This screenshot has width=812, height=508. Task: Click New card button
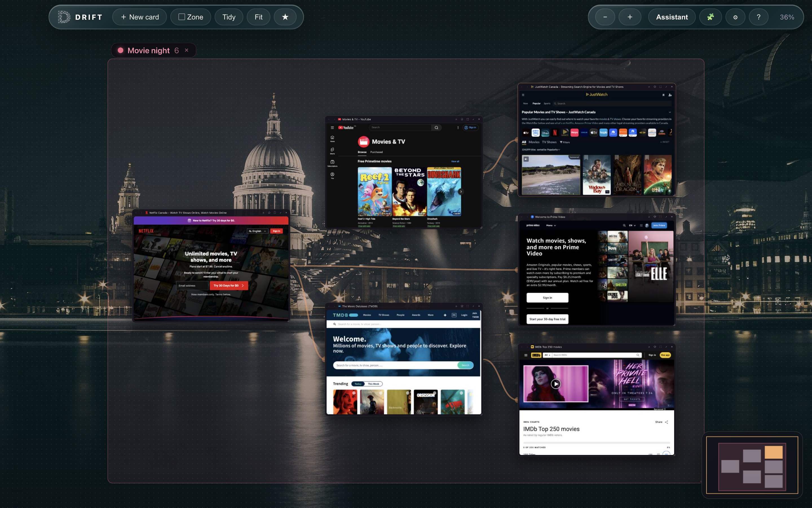(x=140, y=17)
